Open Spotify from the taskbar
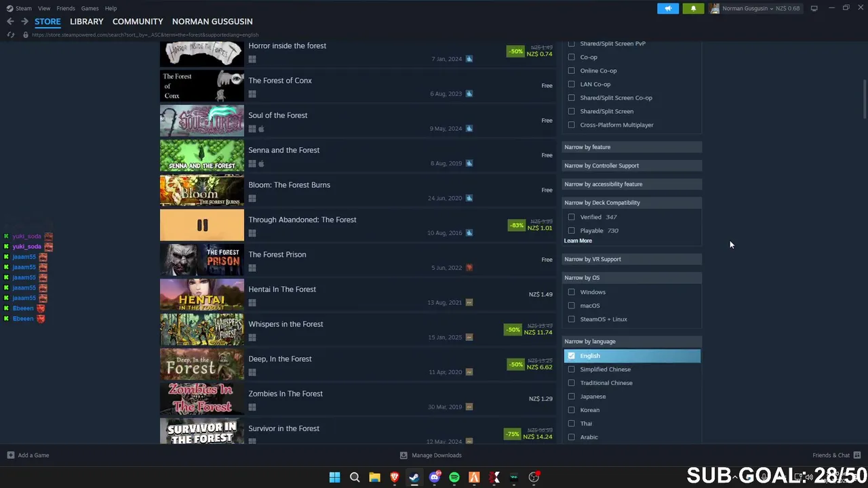 click(x=454, y=477)
